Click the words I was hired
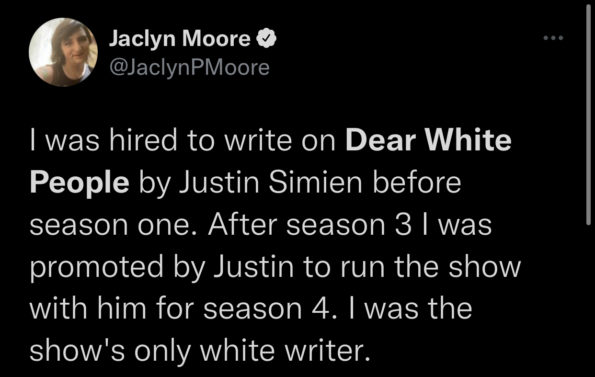595x377 pixels. [x=104, y=140]
